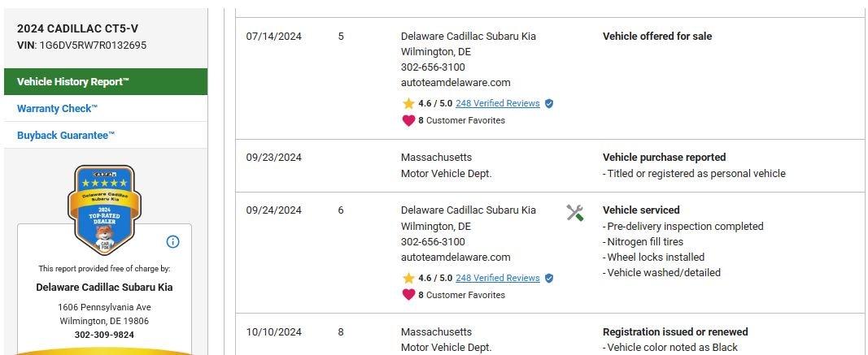Screen dimensions: 868x355
Task: Open the Buyback Guarantee section
Action: (66, 136)
